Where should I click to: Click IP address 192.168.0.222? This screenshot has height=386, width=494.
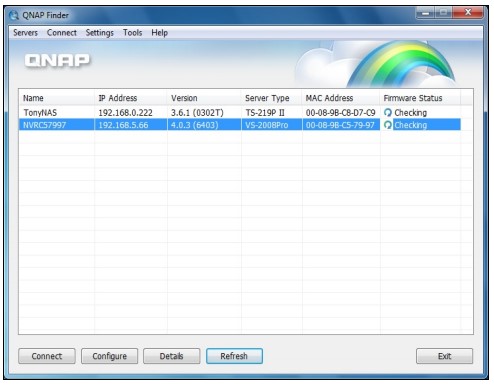[125, 113]
